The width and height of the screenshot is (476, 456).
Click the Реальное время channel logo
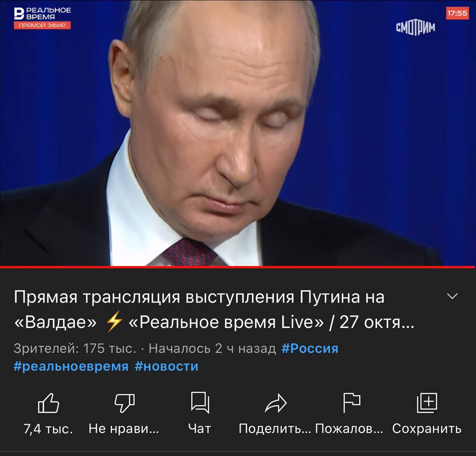[x=42, y=13]
